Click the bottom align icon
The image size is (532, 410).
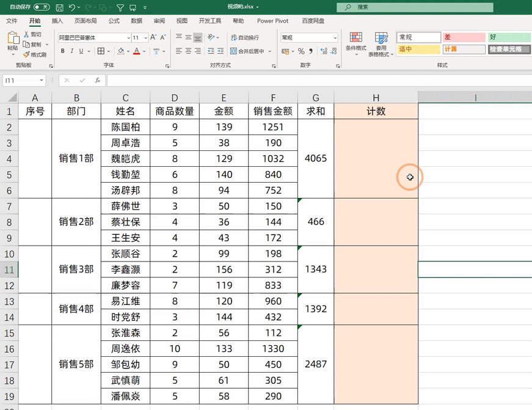[x=198, y=37]
